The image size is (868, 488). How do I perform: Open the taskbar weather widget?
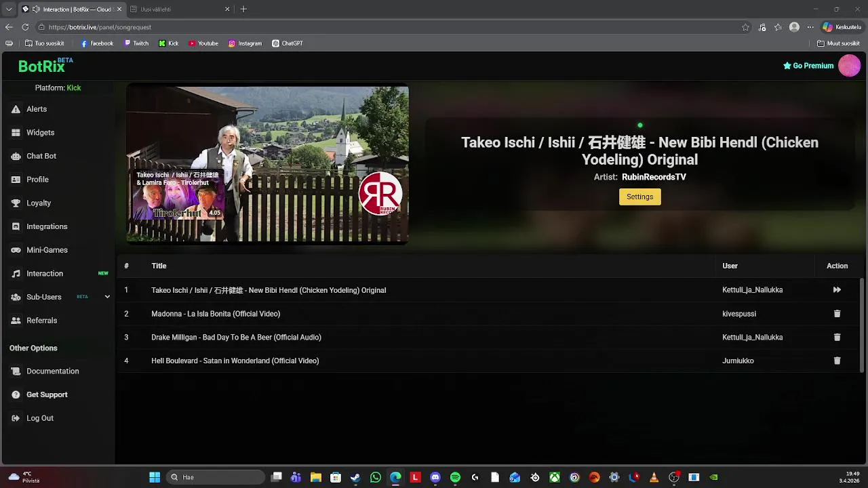point(23,477)
